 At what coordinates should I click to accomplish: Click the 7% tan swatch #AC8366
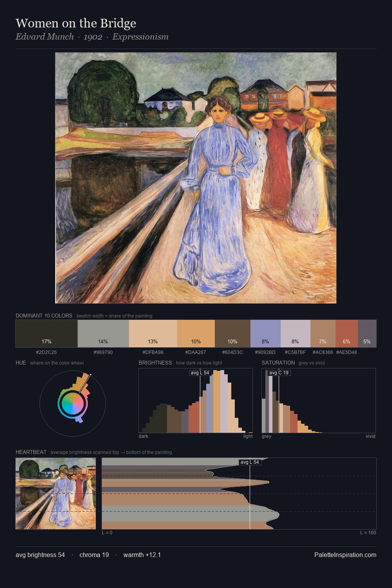tap(323, 334)
